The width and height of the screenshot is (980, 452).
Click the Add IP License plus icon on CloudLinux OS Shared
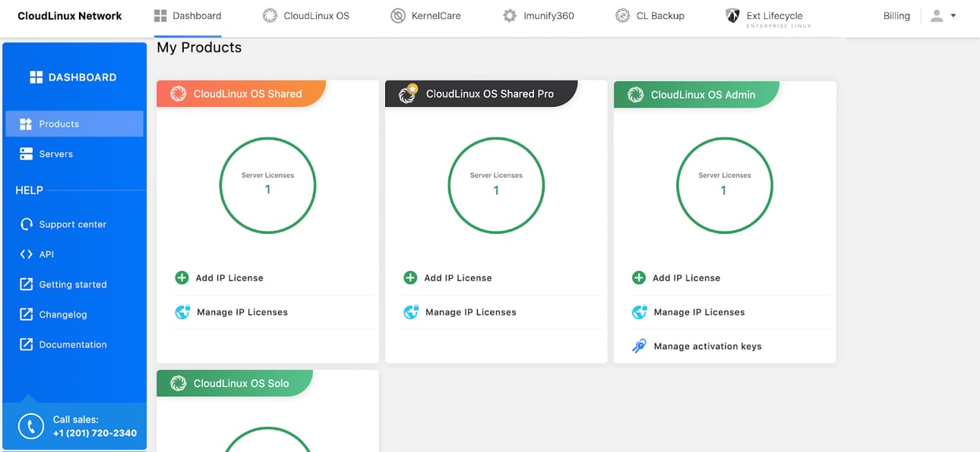click(x=182, y=277)
